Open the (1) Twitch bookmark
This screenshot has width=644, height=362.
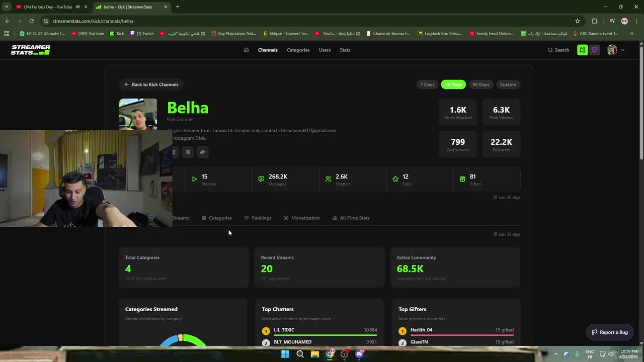point(142,34)
